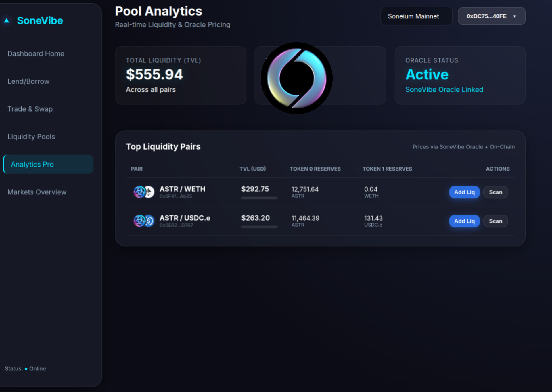Viewport: 552px width, 392px height.
Task: Click the ASTR token icon in ASTR/USDC.e row
Action: click(x=140, y=221)
